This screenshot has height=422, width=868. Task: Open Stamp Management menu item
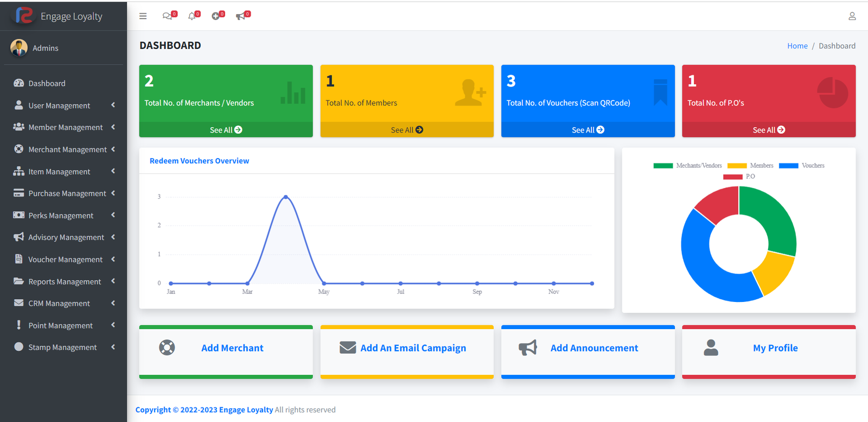(x=62, y=348)
